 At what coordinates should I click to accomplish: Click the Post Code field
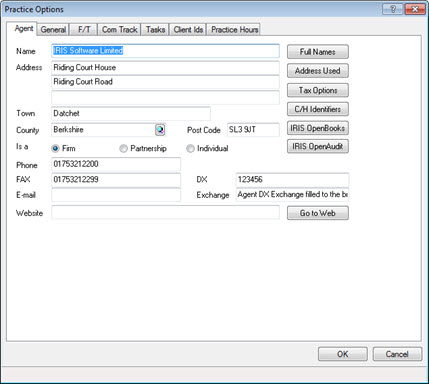253,130
